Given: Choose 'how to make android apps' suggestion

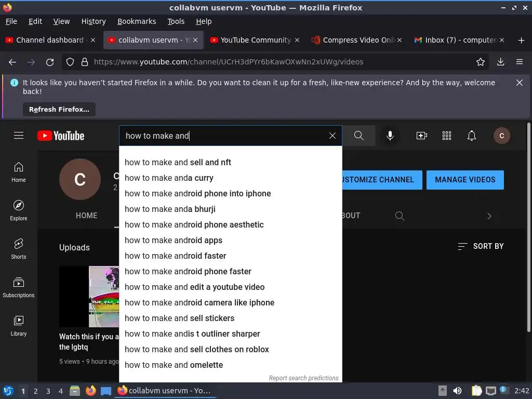Looking at the screenshot, I should click(230, 241).
